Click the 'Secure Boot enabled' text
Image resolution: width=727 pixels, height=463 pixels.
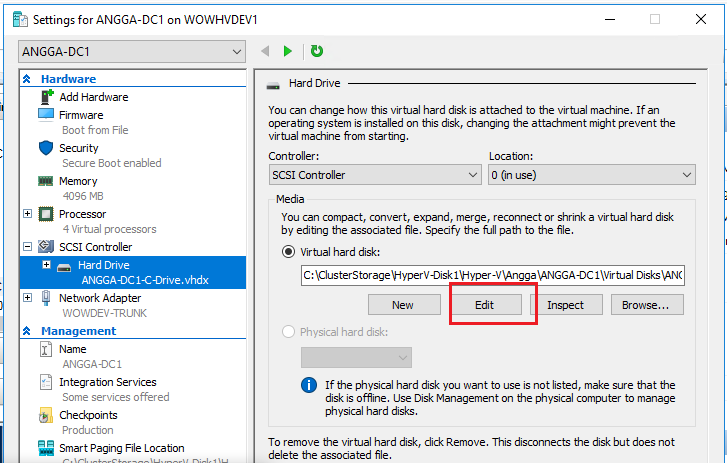point(112,163)
